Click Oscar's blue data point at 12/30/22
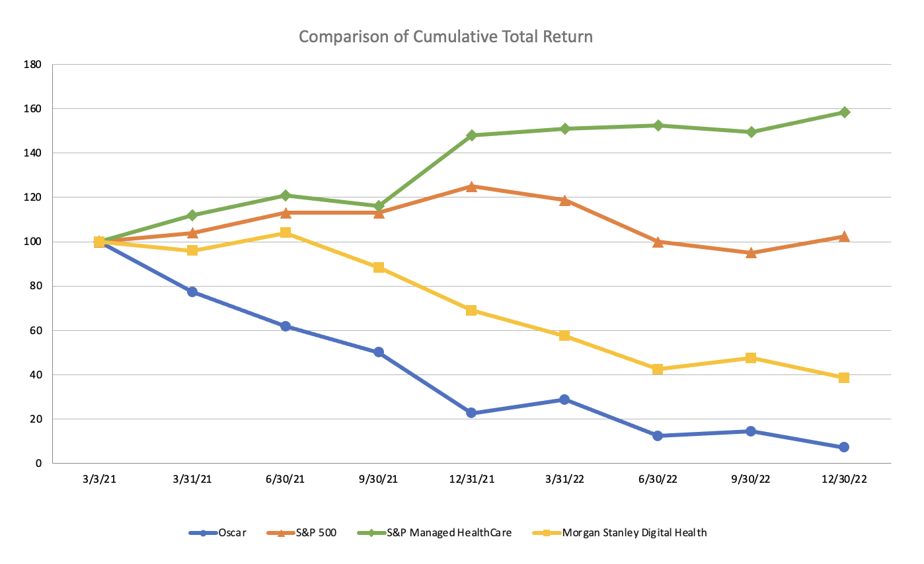Viewport: 924px width, 564px height. coord(844,447)
